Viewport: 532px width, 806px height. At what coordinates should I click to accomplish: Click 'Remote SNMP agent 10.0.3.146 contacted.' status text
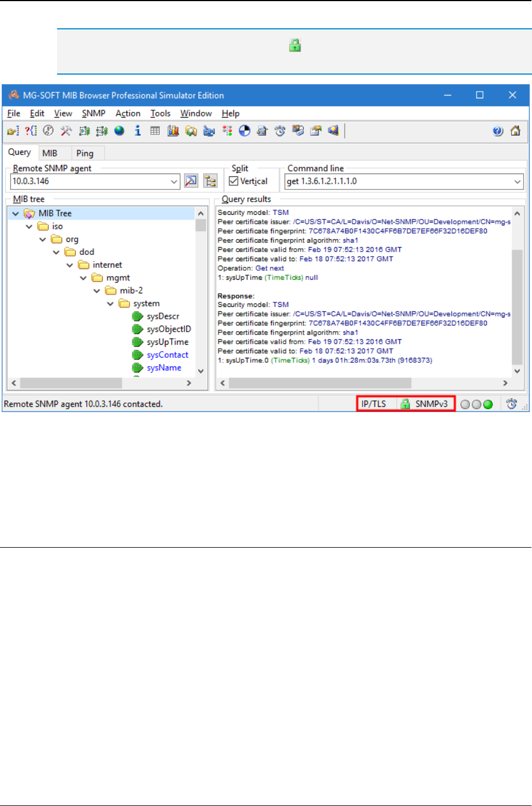coord(84,404)
